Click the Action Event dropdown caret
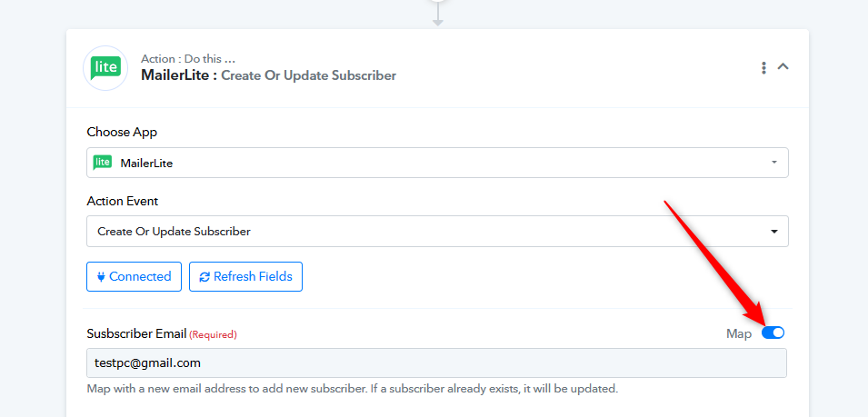Screen dimensions: 868x417 point(773,232)
